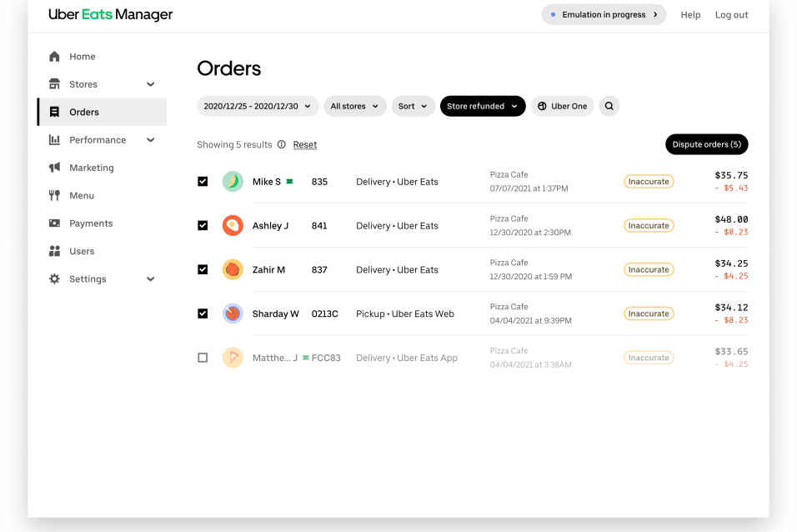The height and width of the screenshot is (532, 797).
Task: Open the Store refunded filter dropdown
Action: 483,106
